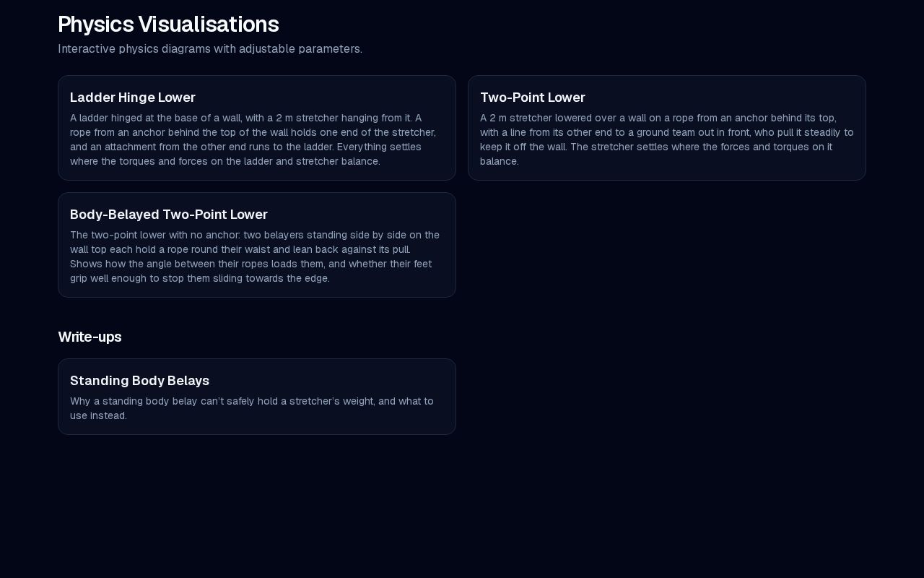Click the Two-Point Lower description paragraph
The width and height of the screenshot is (924, 578).
(x=666, y=139)
